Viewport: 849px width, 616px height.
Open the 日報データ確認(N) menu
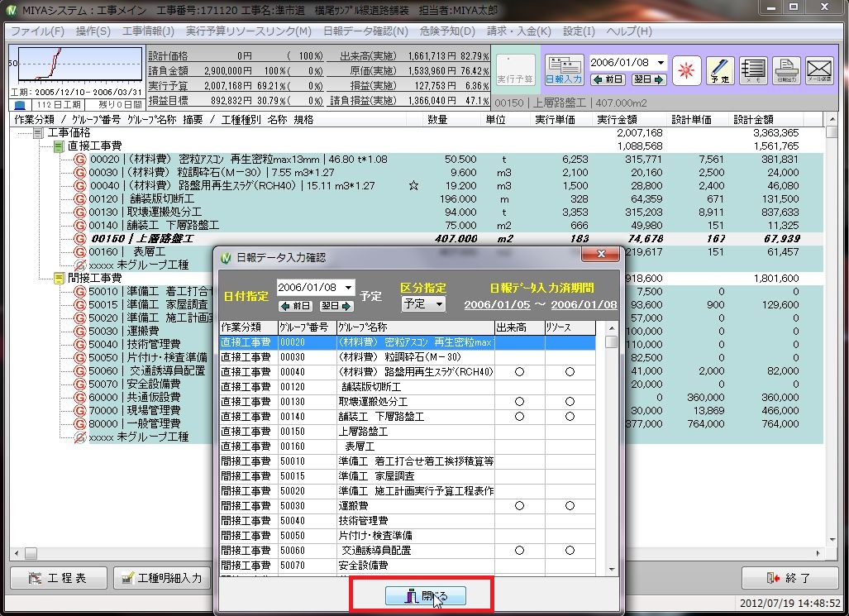(365, 31)
